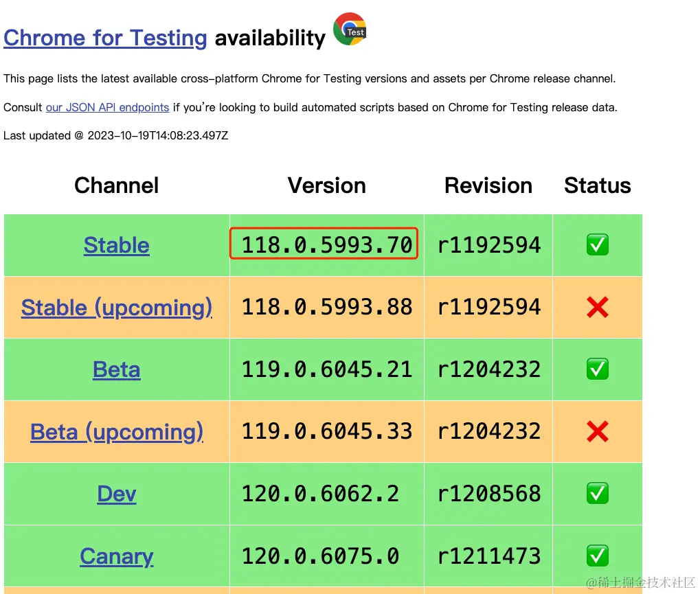
Task: Select version text 119.0.6045.33
Action: coord(327,431)
